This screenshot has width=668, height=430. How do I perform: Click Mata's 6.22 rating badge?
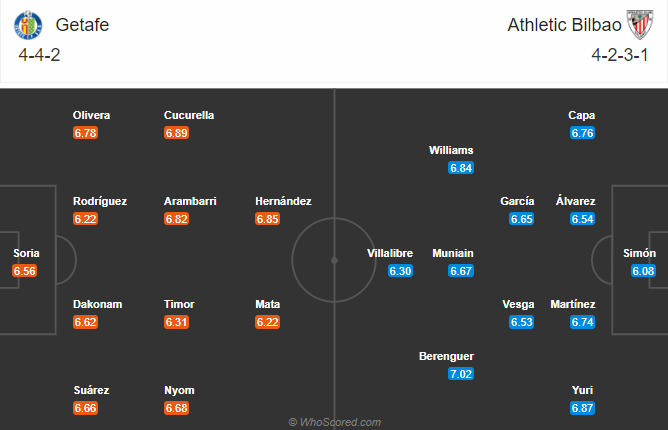(268, 322)
